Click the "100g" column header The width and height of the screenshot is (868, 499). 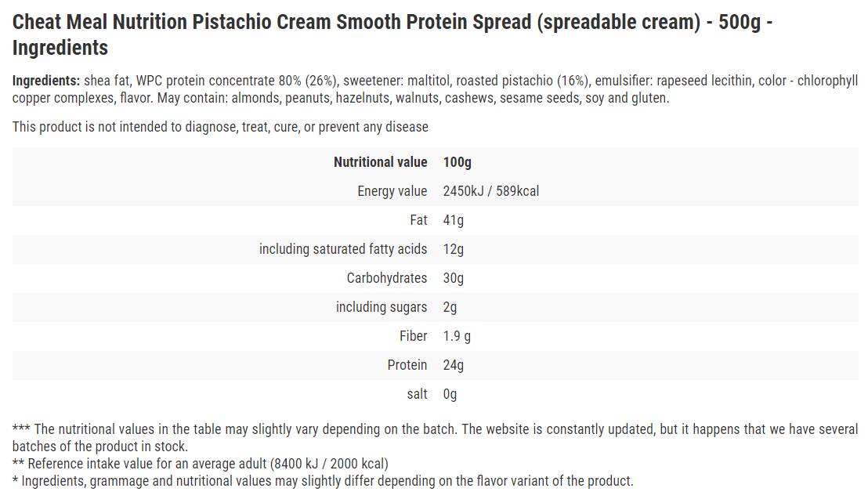[x=457, y=162]
